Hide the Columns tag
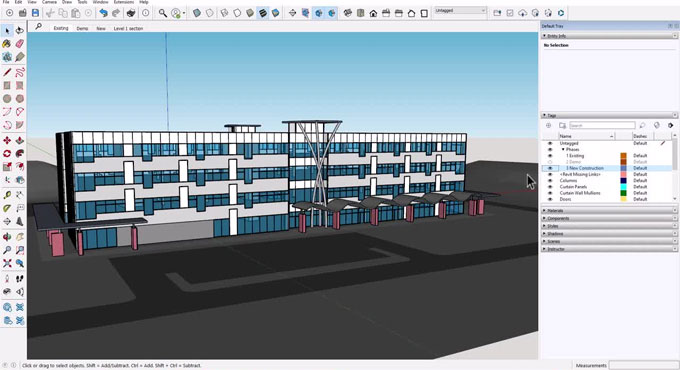Screen dimensions: 680x370 (550, 180)
